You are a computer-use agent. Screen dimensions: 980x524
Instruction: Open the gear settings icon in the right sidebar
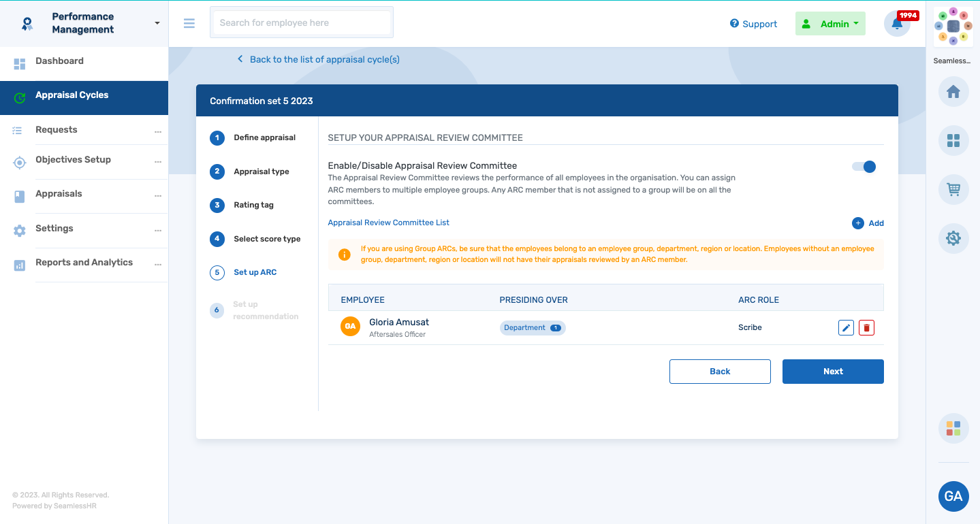[953, 239]
